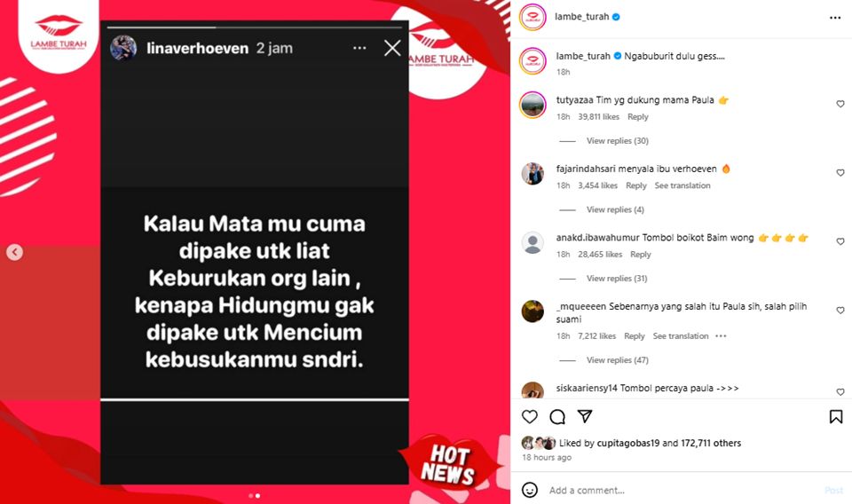852x504 pixels.
Task: Share the post with the paper plane icon
Action: [585, 416]
